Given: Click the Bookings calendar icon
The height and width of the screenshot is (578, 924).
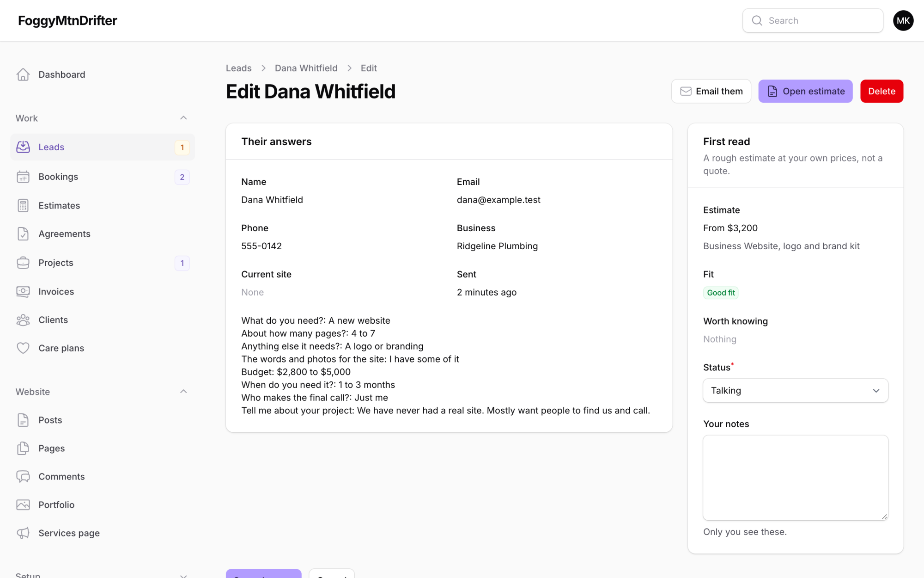Looking at the screenshot, I should point(23,177).
